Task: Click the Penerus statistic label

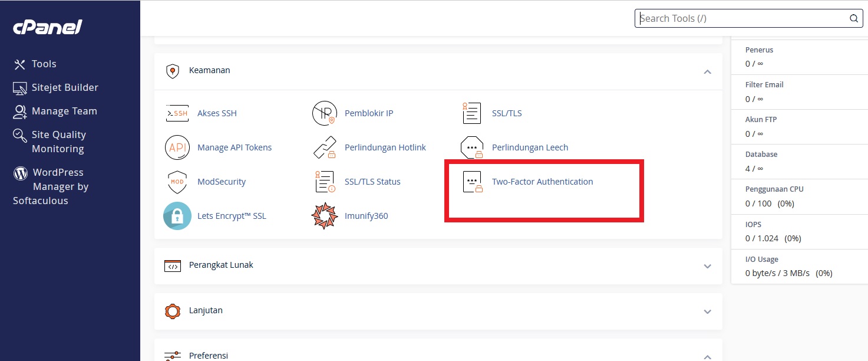Action: [x=759, y=50]
